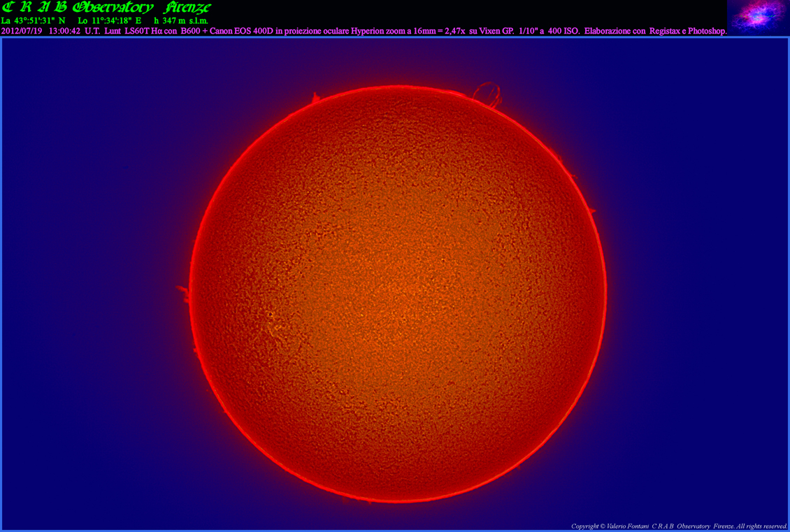Click the small prominence on right limb
The height and width of the screenshot is (532, 790).
coord(591,210)
